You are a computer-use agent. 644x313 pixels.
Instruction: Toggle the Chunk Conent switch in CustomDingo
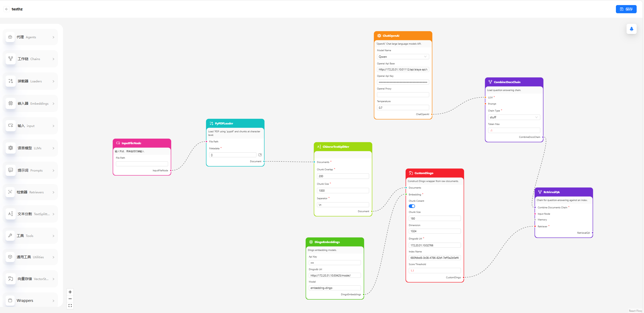pos(412,206)
